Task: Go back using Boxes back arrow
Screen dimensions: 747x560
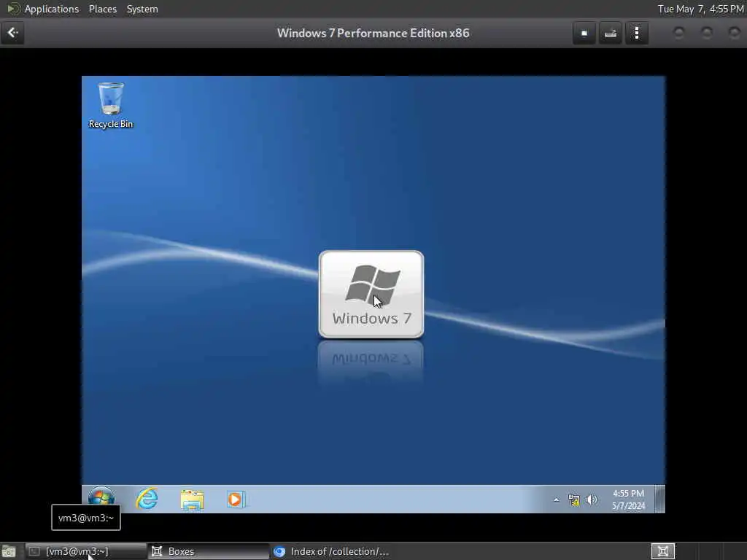Action: click(x=12, y=33)
